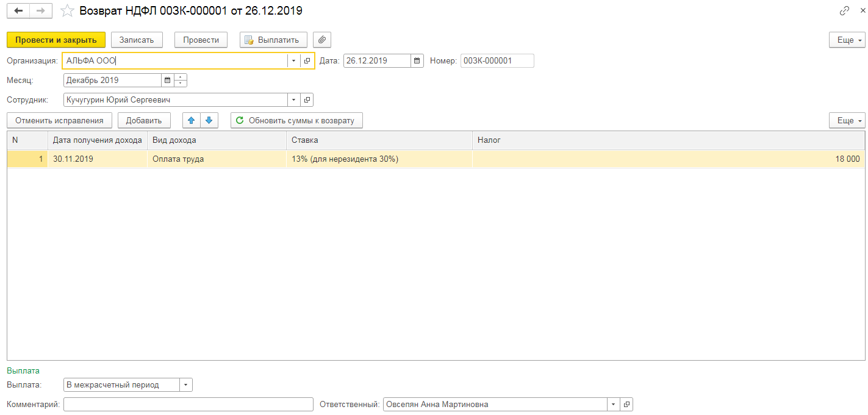
Task: Click Провести и закрыть button
Action: tap(56, 40)
